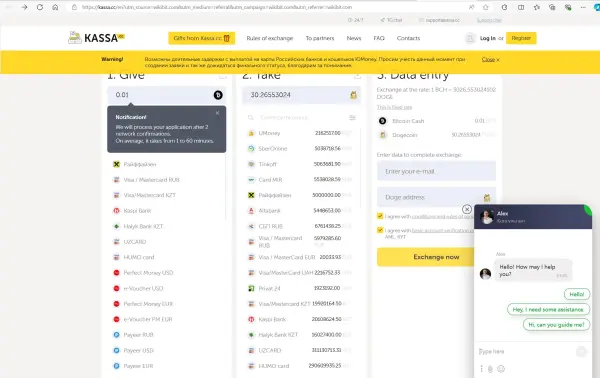Viewport: 600px width, 378px height.
Task: Click the user avatar icon near Log in
Action: [470, 38]
